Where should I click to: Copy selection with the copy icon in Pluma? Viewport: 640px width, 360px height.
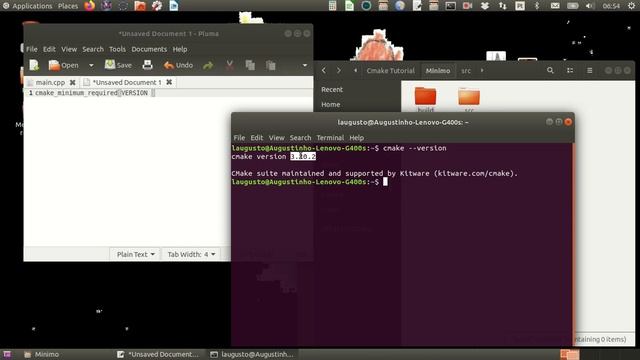point(250,65)
